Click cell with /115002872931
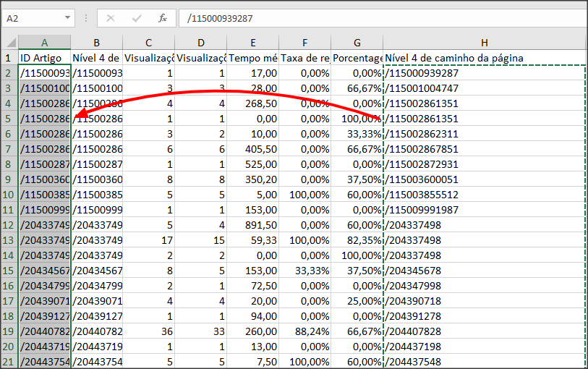Screen dimensions: 588x369 pos(485,164)
